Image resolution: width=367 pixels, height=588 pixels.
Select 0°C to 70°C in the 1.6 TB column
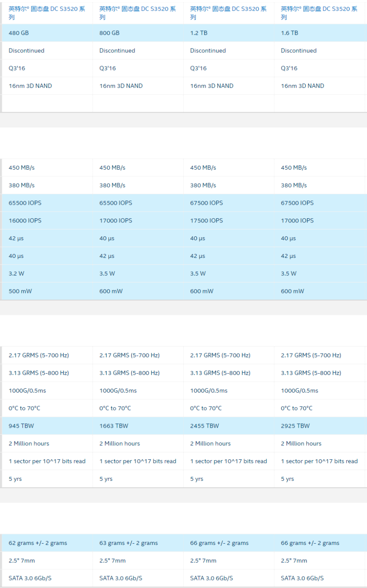tap(297, 408)
